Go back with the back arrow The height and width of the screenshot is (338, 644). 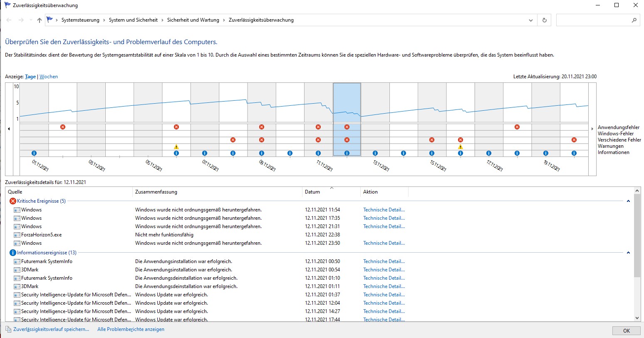tap(9, 20)
